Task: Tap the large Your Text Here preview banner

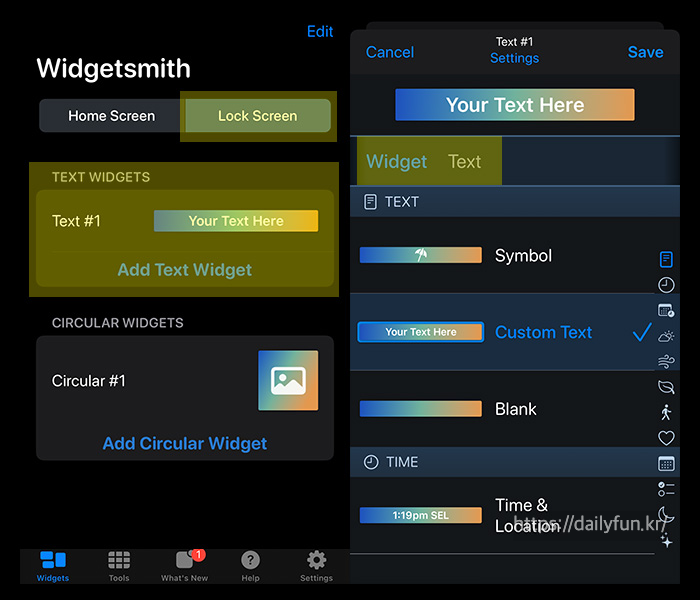Action: coord(515,104)
